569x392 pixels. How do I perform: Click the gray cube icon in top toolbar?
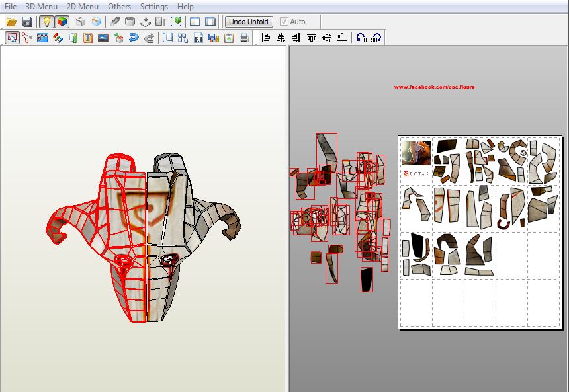tap(81, 22)
